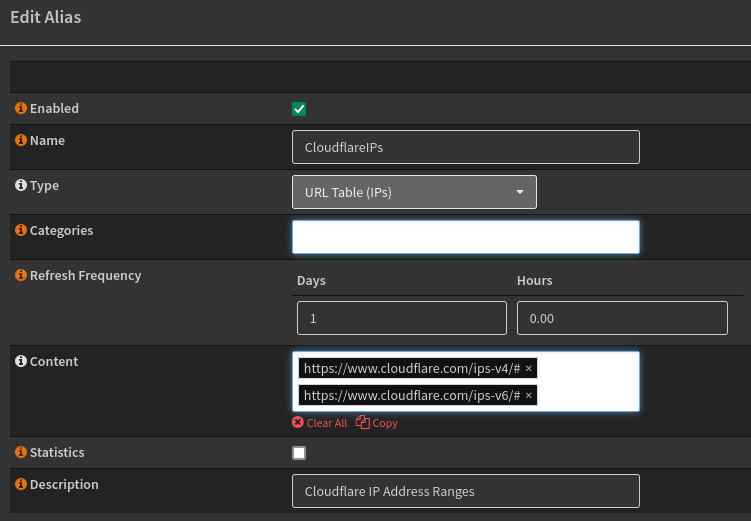Image resolution: width=751 pixels, height=521 pixels.
Task: Click the Name field CloudflareIPs
Action: point(466,147)
